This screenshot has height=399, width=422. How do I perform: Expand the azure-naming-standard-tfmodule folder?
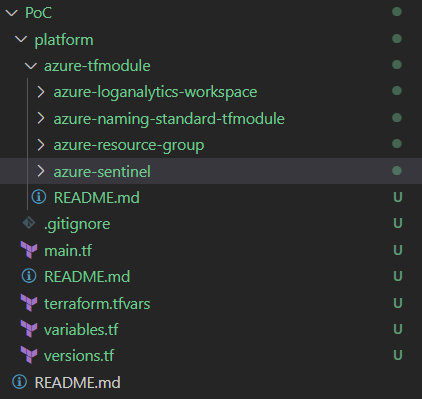pos(169,119)
